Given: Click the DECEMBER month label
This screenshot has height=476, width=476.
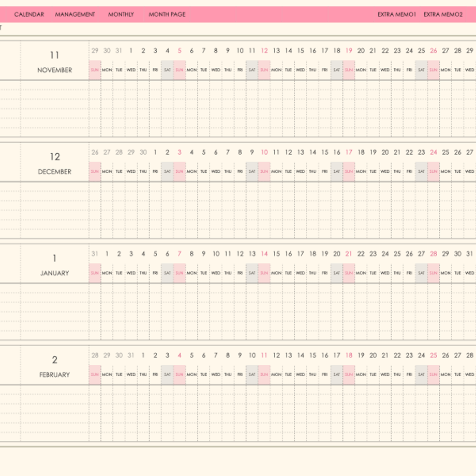Looking at the screenshot, I should pos(55,172).
